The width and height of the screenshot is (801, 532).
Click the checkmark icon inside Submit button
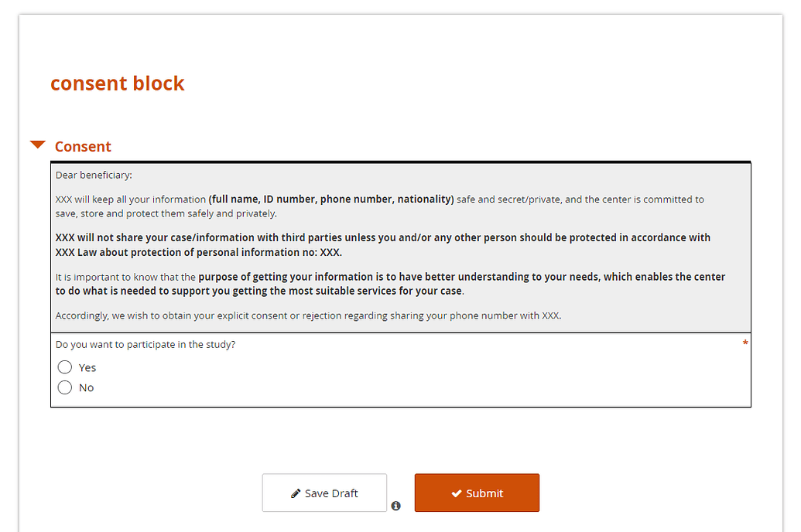click(457, 493)
